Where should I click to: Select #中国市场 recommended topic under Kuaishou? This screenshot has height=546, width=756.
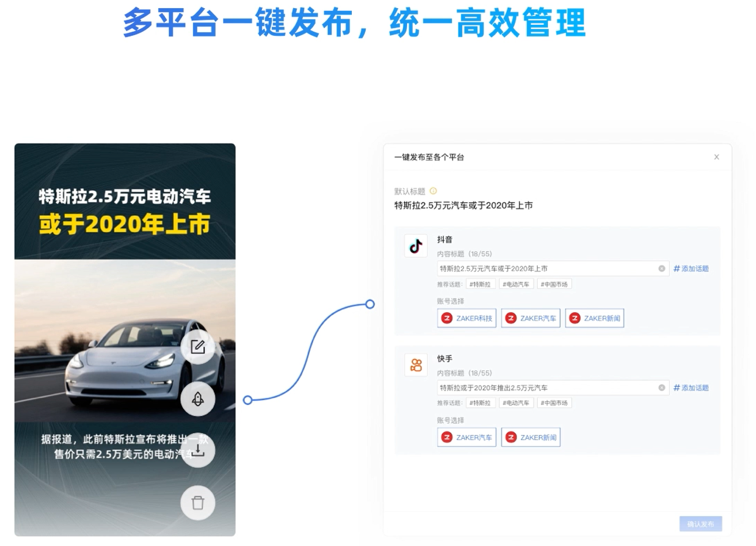[x=554, y=403]
